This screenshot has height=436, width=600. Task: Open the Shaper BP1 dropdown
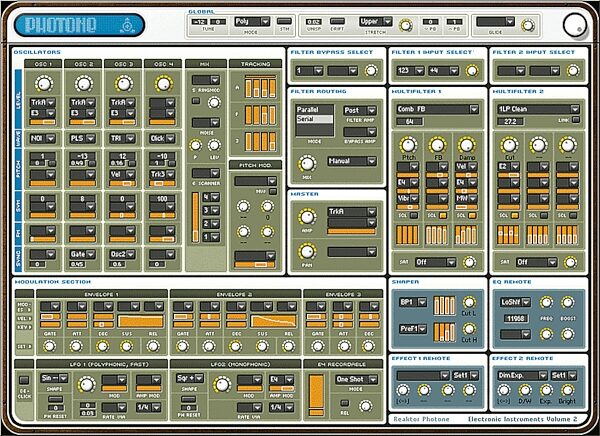click(412, 302)
